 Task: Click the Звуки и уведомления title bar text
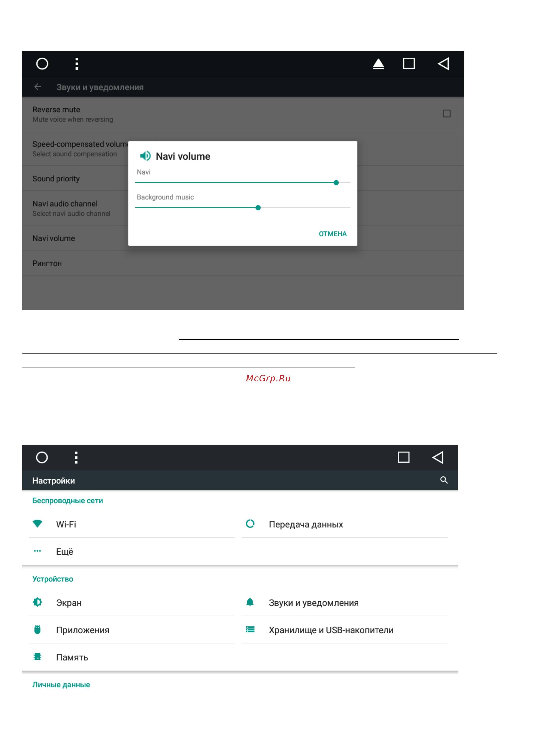pyautogui.click(x=100, y=87)
